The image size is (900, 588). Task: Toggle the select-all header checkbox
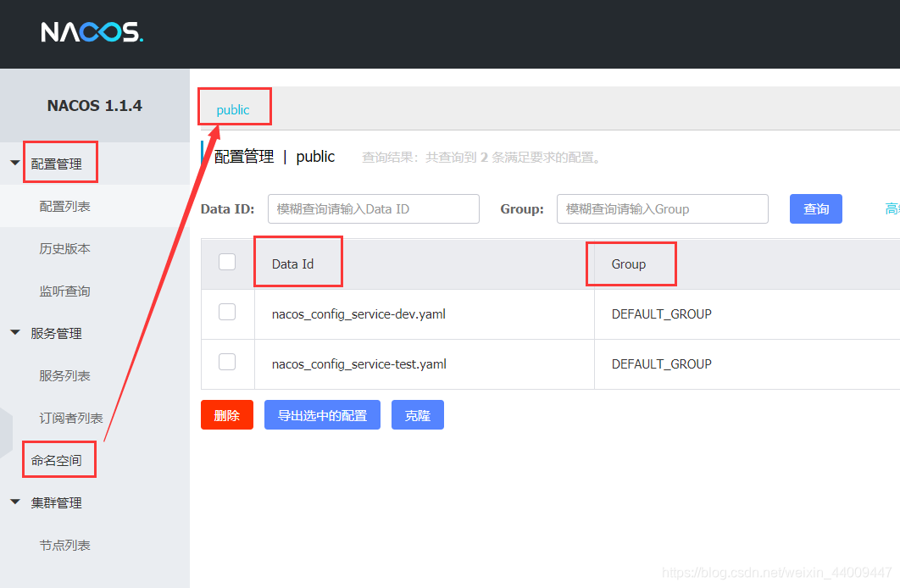pos(227,262)
